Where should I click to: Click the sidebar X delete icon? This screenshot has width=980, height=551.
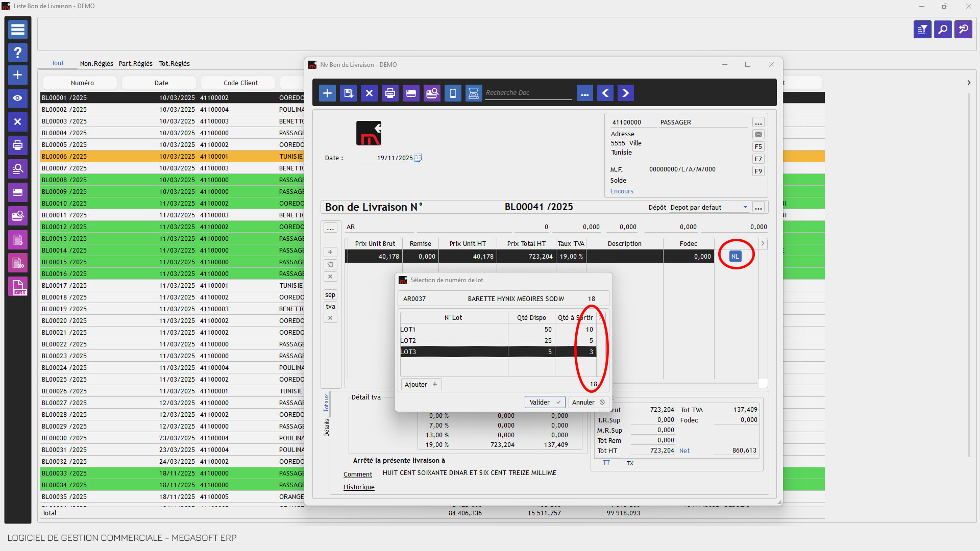(17, 121)
